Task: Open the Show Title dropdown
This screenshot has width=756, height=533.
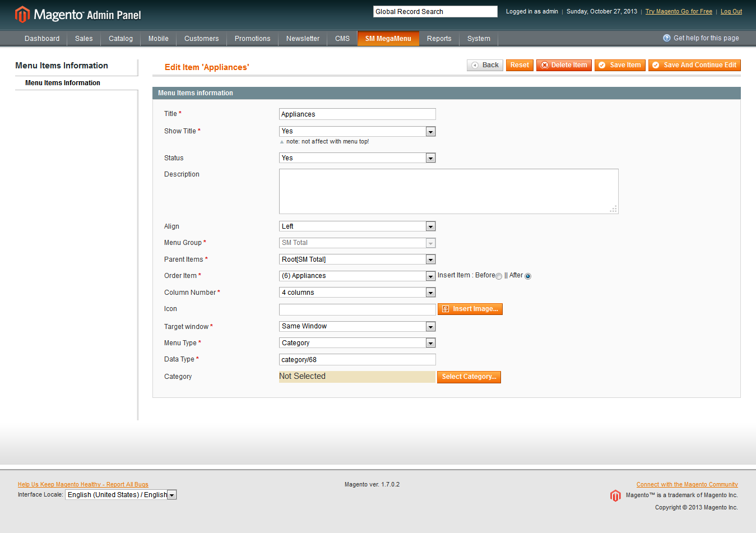Action: click(x=358, y=131)
